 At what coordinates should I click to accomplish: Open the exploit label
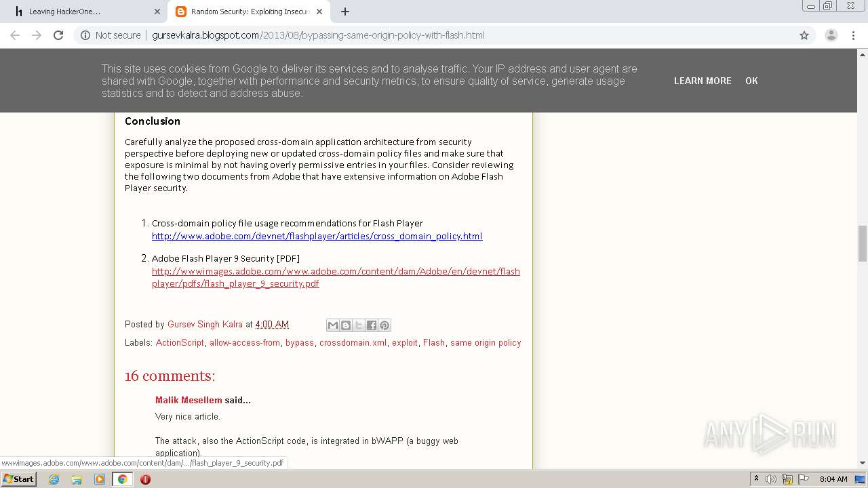[405, 342]
